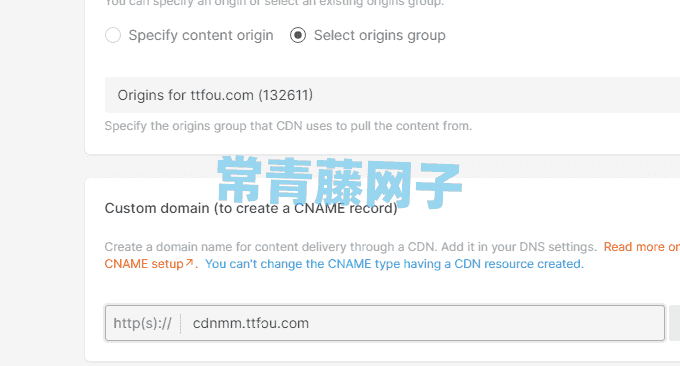Click the partially hidden origin hint text above the radios

point(274,3)
